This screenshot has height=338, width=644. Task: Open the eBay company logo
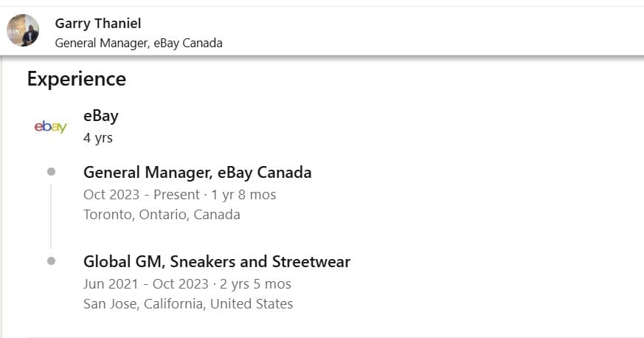coord(50,127)
